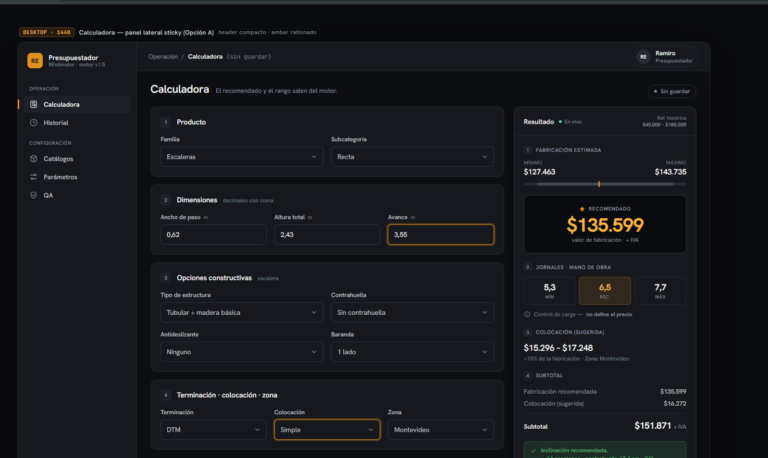Open the Baranda dropdown showing 1 lado
The width and height of the screenshot is (768, 458).
412,352
